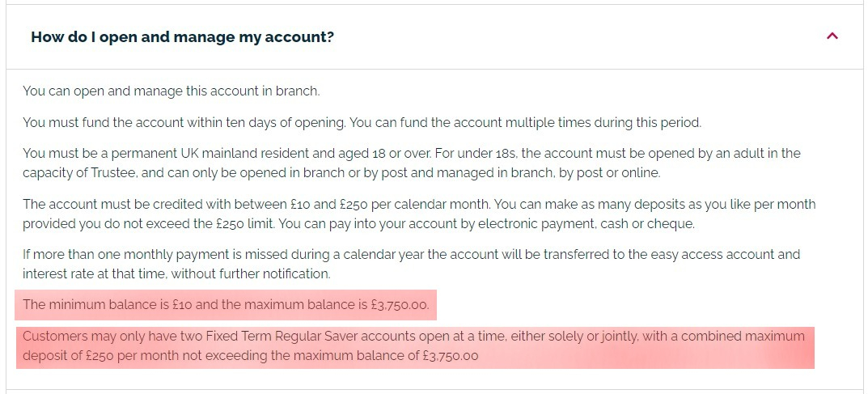This screenshot has height=394, width=868.
Task: Click the highlighted paragraph starting 'Customers may only have'
Action: [x=413, y=345]
